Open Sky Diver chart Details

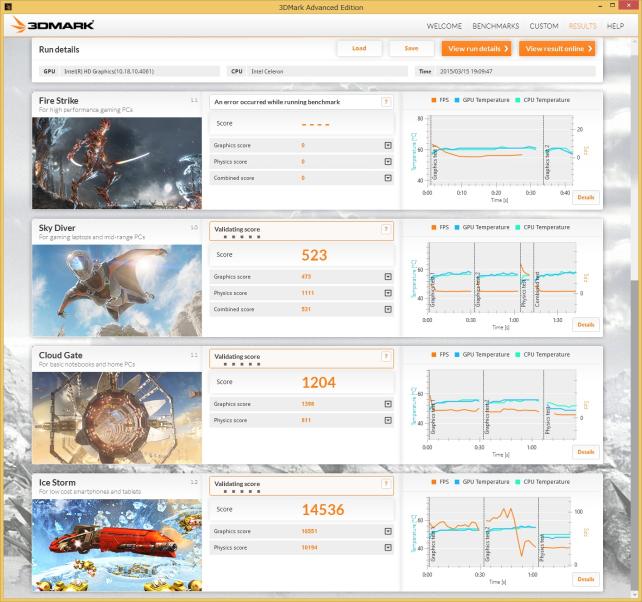tap(585, 325)
